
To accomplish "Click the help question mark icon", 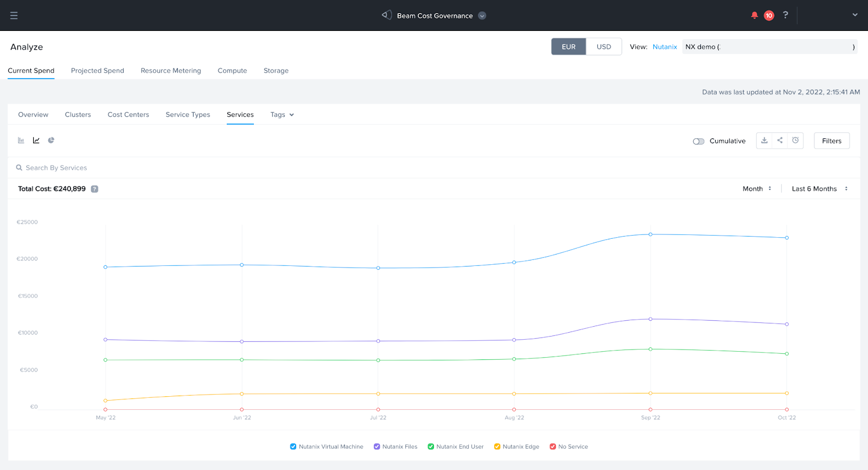I will point(785,15).
